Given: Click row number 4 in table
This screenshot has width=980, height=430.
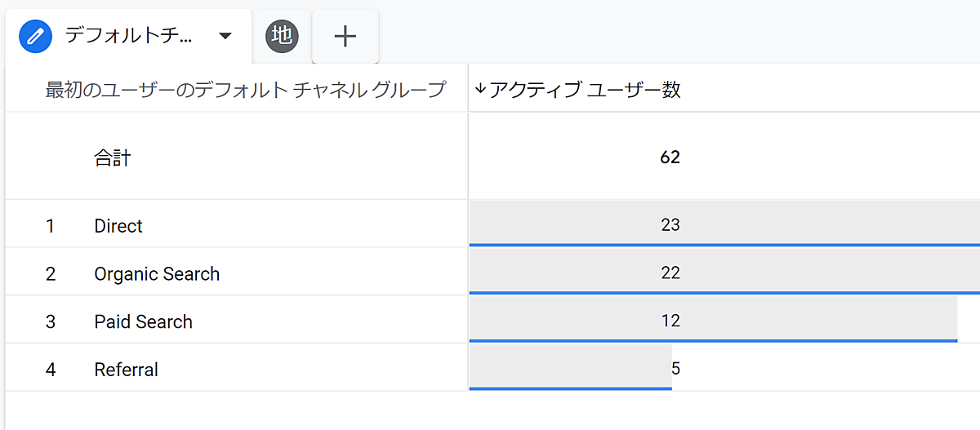Looking at the screenshot, I should point(51,370).
